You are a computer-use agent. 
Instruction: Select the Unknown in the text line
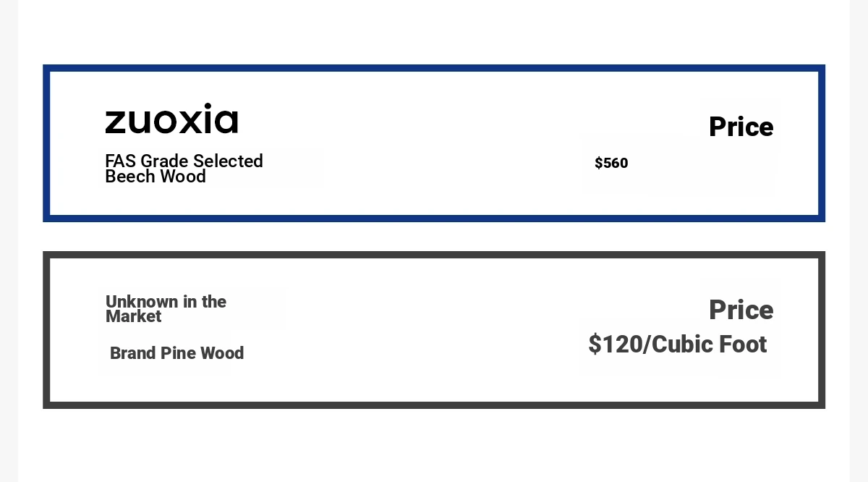[x=166, y=301]
